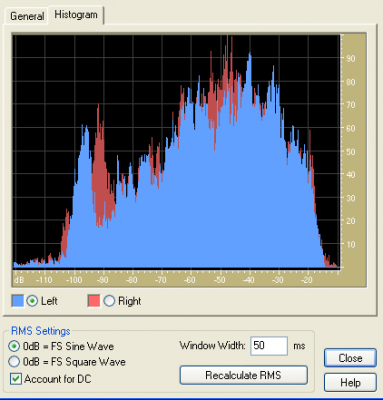The width and height of the screenshot is (383, 400).
Task: Click the "-100" dB axis label
Action: [73, 280]
